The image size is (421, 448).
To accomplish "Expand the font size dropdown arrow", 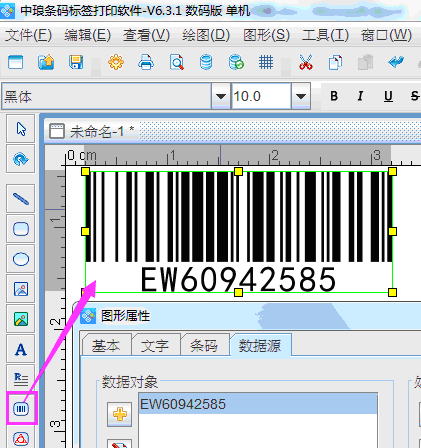I will pos(301,96).
